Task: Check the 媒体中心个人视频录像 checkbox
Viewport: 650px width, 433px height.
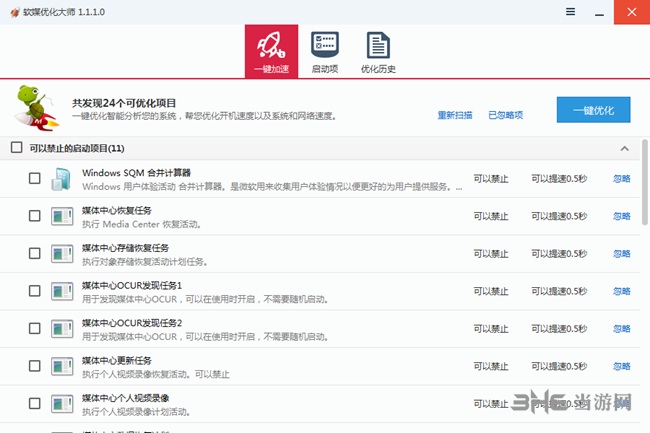Action: coord(35,404)
